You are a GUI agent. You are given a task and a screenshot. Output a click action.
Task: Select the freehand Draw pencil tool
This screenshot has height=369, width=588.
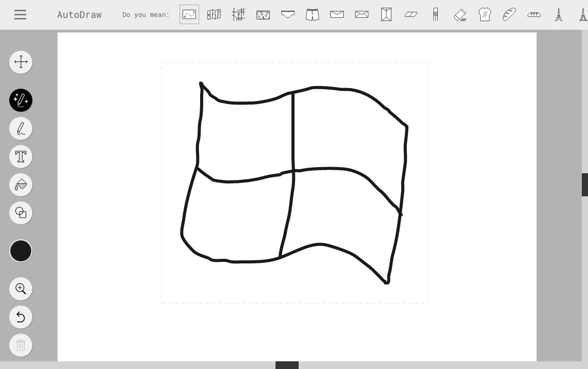(21, 129)
